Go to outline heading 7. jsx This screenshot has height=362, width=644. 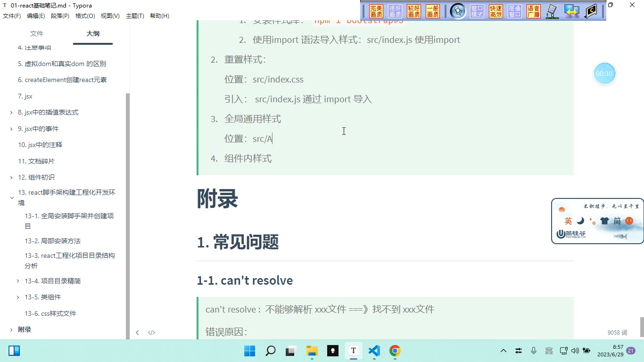[25, 96]
